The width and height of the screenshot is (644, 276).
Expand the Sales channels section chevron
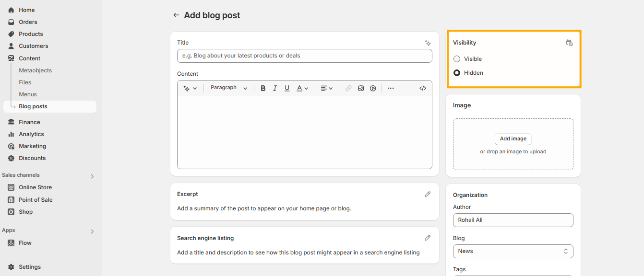tap(93, 176)
